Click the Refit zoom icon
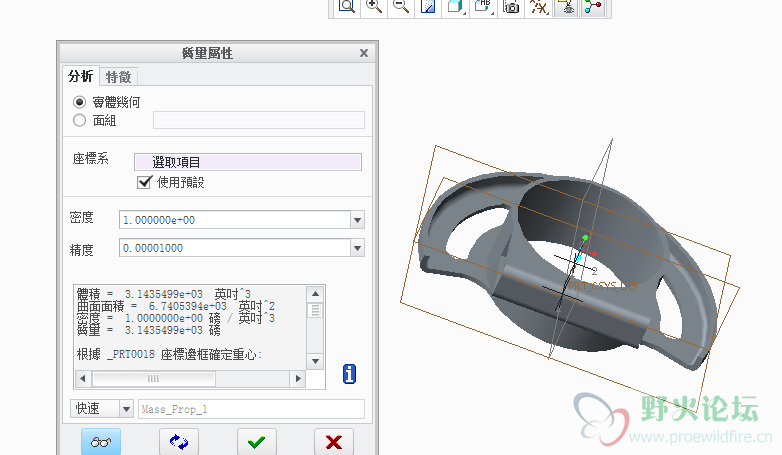 [x=347, y=7]
